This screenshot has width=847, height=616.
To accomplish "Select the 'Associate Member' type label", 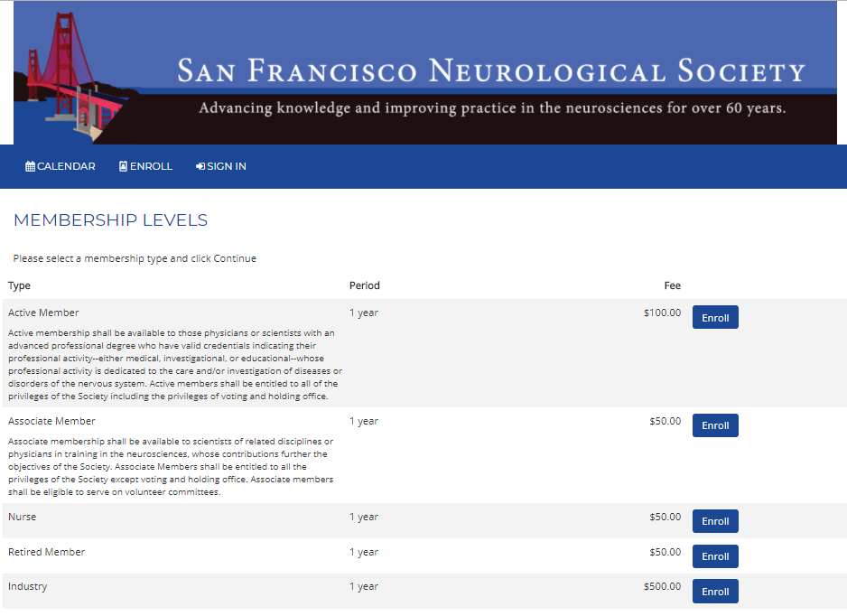I will [51, 420].
